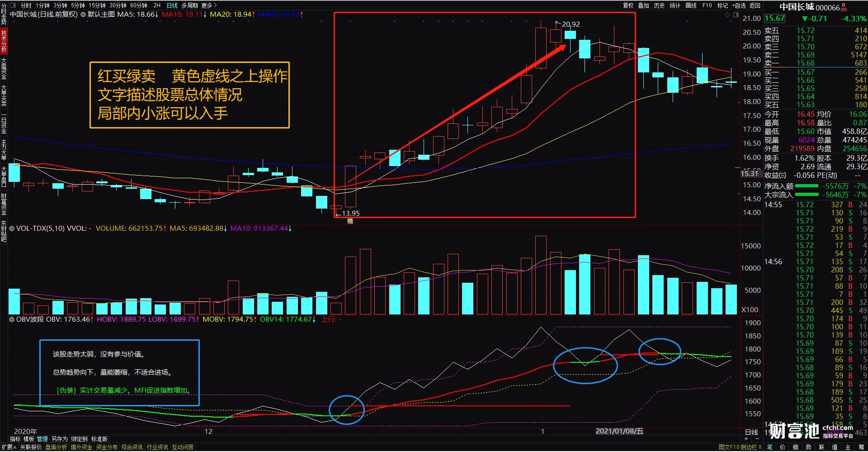The image size is (868, 452).
Task: Click the 2021/01/08/五 date marker
Action: 619,431
